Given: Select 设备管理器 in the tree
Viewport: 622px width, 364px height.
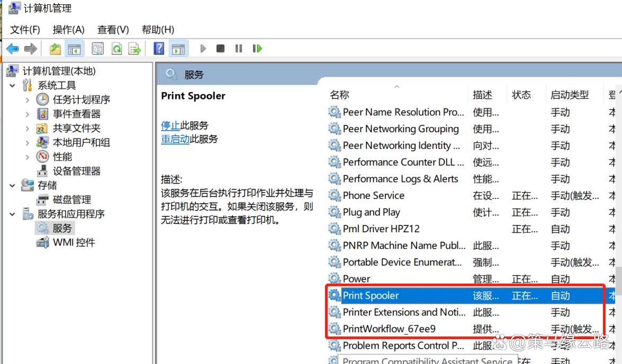Looking at the screenshot, I should (x=77, y=171).
